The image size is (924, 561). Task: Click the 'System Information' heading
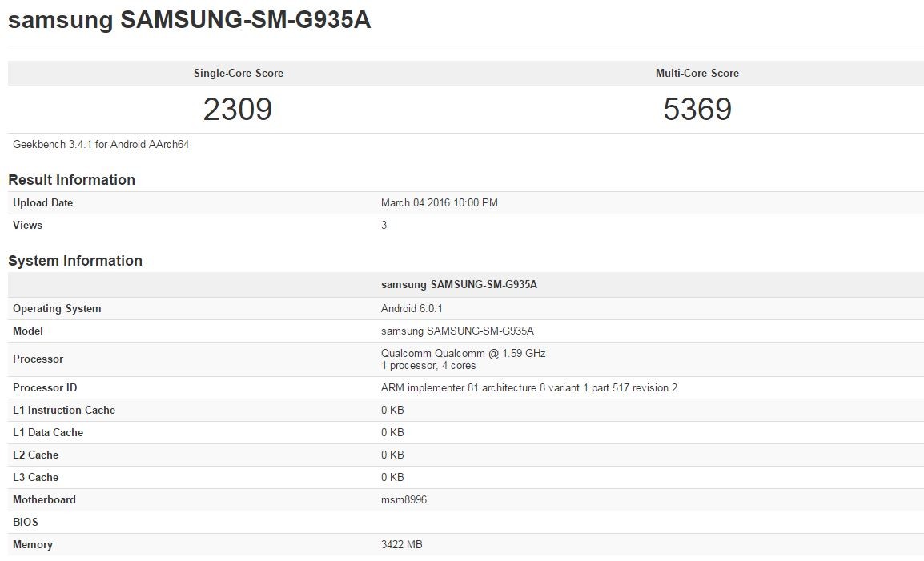pos(74,260)
